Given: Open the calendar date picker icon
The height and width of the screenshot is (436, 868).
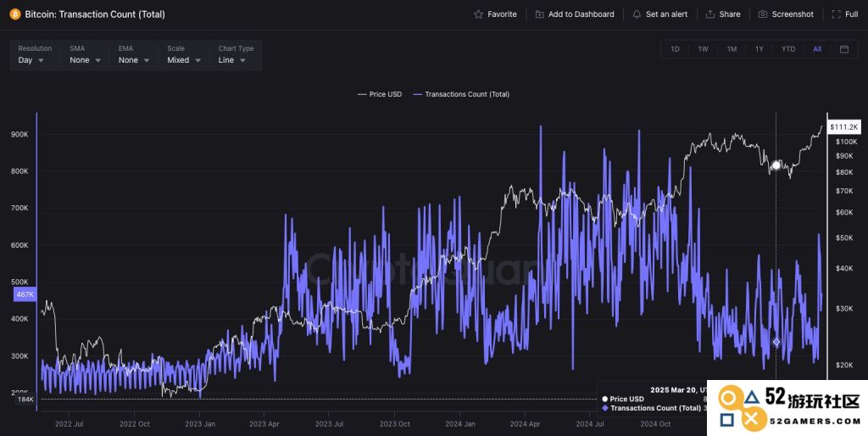Looking at the screenshot, I should click(x=844, y=49).
